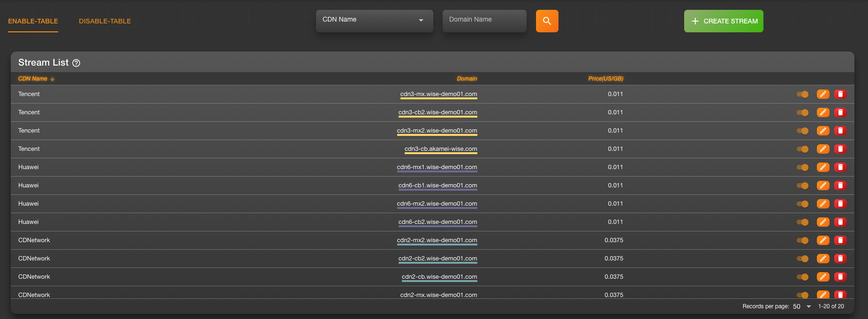Viewport: 868px width, 319px height.
Task: Open the cdn3-cb2.wise-demo01.com domain link
Action: [x=438, y=112]
